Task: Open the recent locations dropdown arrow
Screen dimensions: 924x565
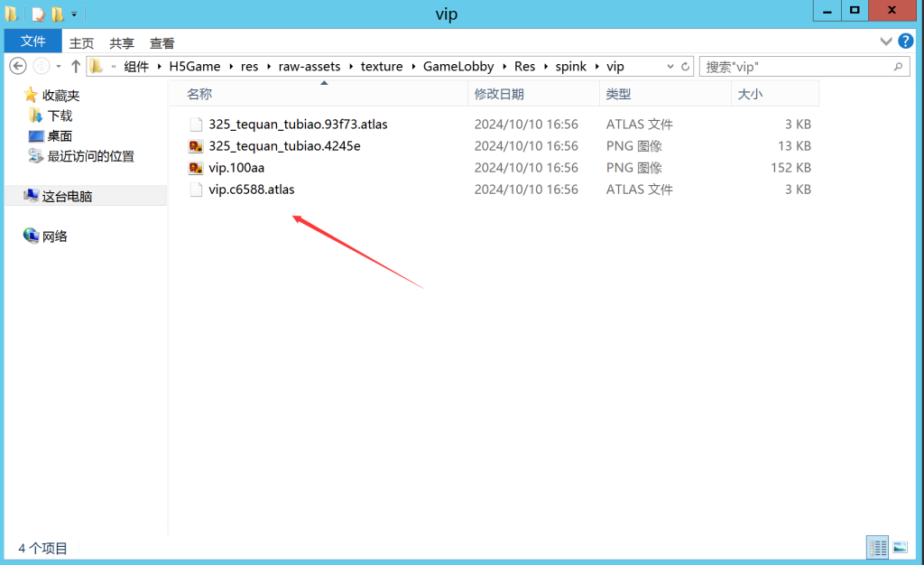Action: [x=59, y=67]
